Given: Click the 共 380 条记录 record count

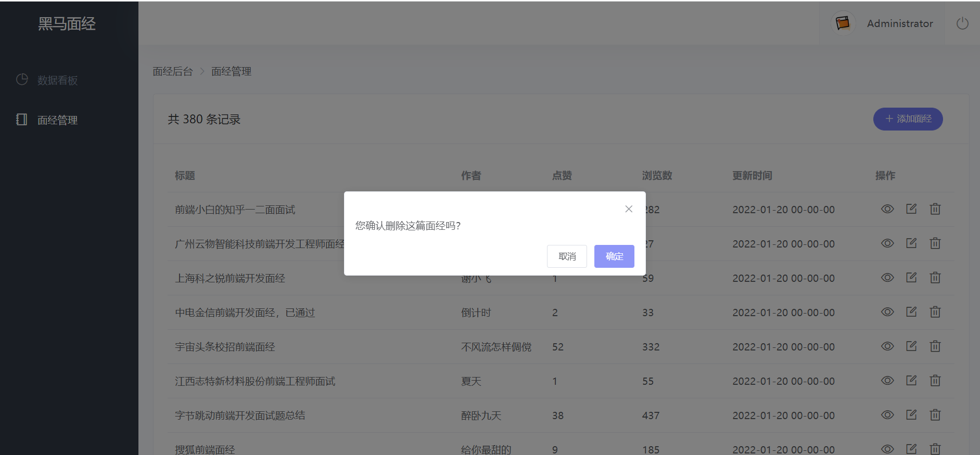Looking at the screenshot, I should click(x=204, y=119).
